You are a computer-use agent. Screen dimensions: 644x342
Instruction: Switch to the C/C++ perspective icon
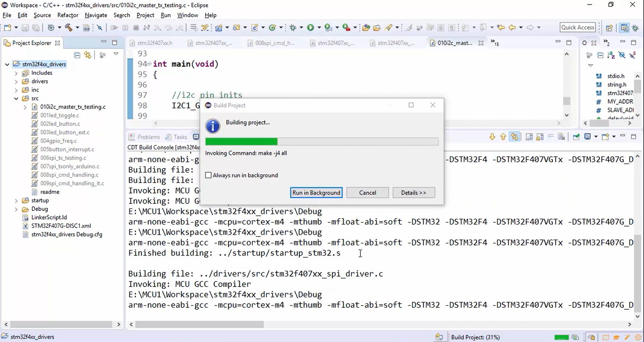click(625, 28)
